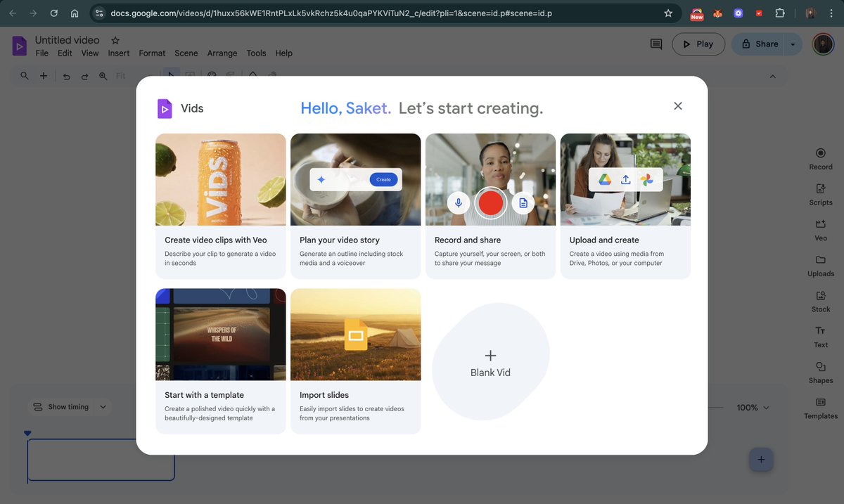Click the Play button
The image size is (844, 504).
pyautogui.click(x=698, y=44)
